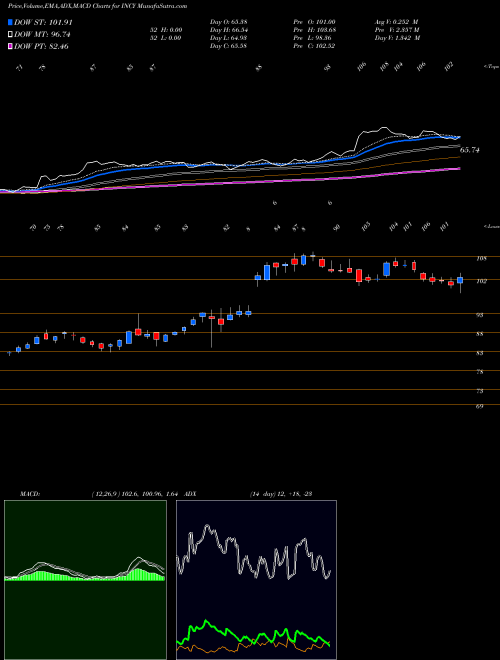Click the Day V day volume reading

(397, 38)
